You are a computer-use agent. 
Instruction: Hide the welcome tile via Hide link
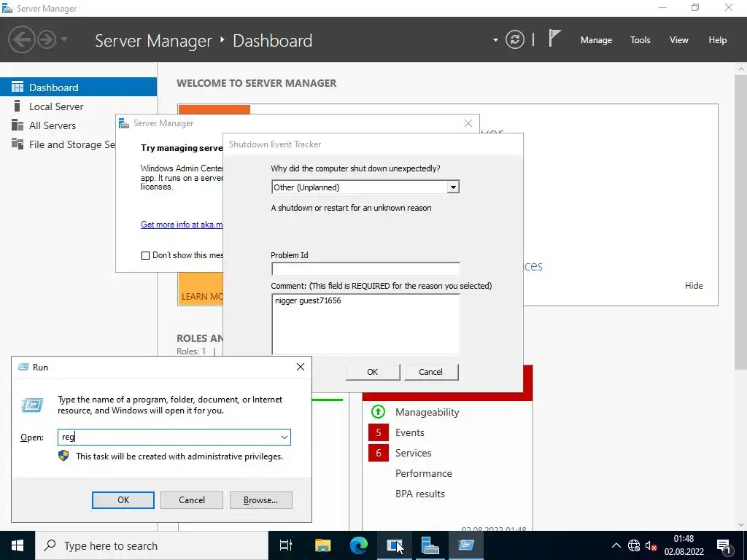click(x=694, y=286)
